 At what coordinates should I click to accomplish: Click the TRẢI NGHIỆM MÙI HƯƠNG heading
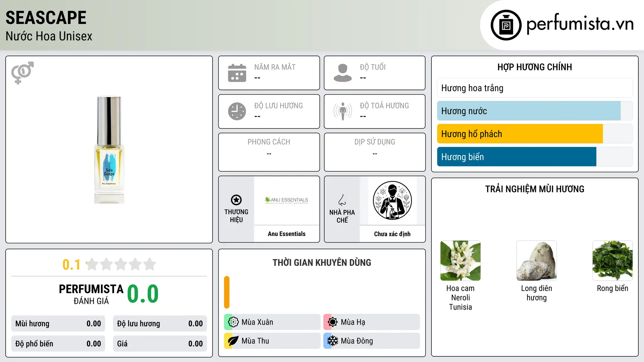point(535,189)
